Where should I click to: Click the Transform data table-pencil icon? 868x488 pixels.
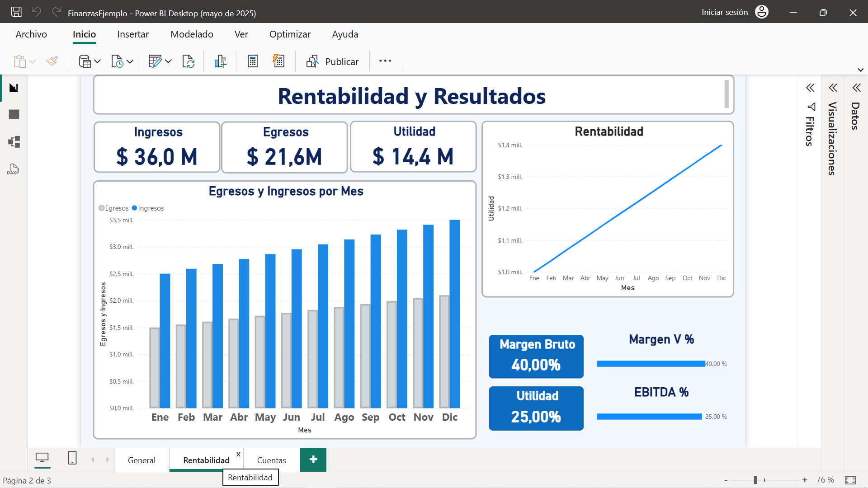pyautogui.click(x=155, y=61)
